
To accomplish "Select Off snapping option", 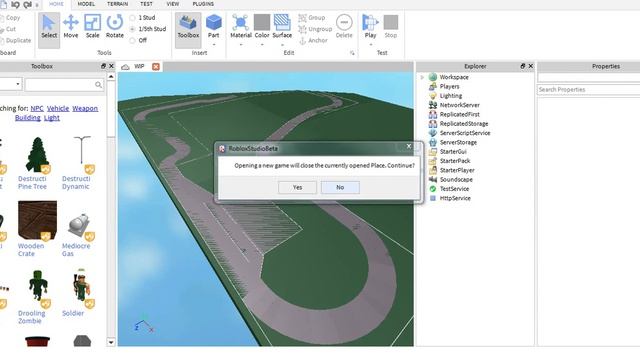I will pyautogui.click(x=138, y=40).
